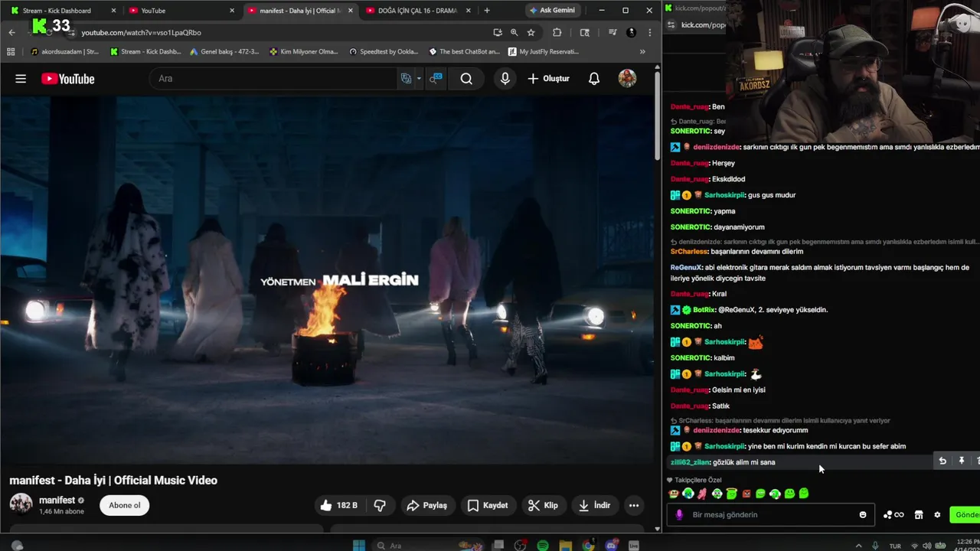980x551 pixels.
Task: Open My JustFly Reservati bookmark
Action: point(543,52)
